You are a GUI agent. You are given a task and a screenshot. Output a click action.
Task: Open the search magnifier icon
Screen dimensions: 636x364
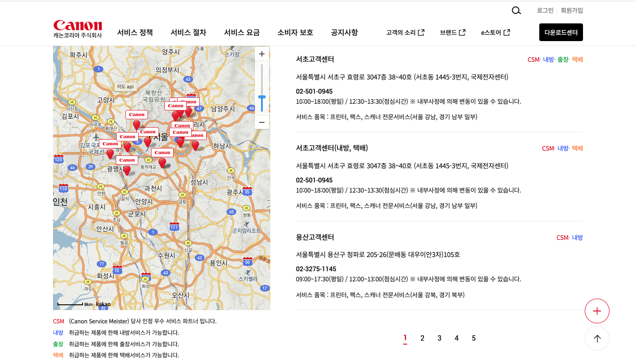coord(516,10)
